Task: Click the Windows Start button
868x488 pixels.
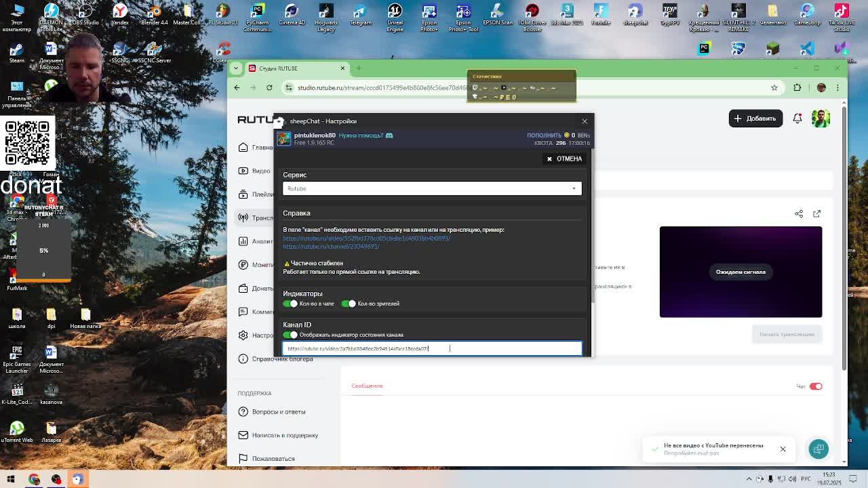Action: 11,479
